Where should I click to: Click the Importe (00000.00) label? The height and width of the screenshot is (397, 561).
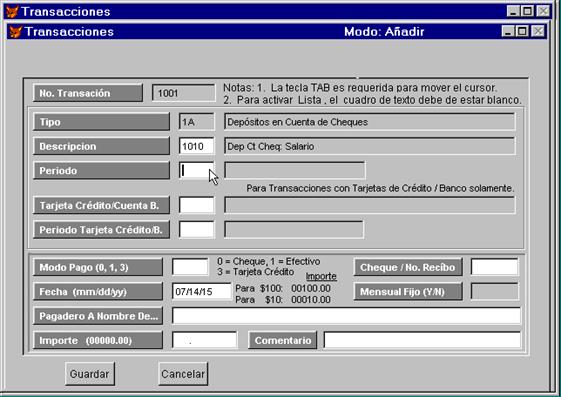(98, 340)
